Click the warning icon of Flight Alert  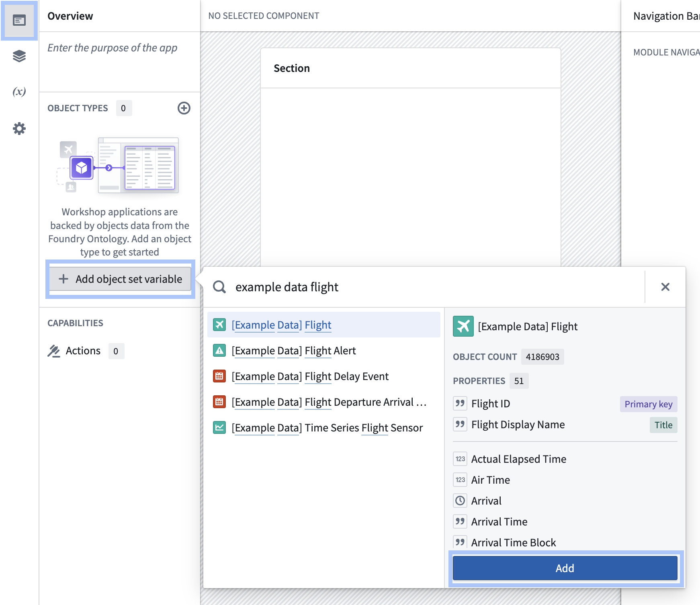[x=219, y=351]
